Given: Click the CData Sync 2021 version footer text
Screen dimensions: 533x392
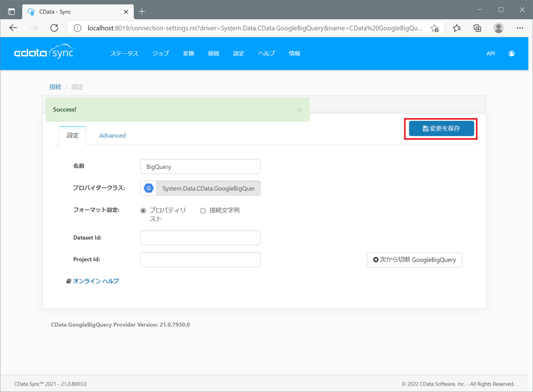Looking at the screenshot, I should pyautogui.click(x=50, y=384).
